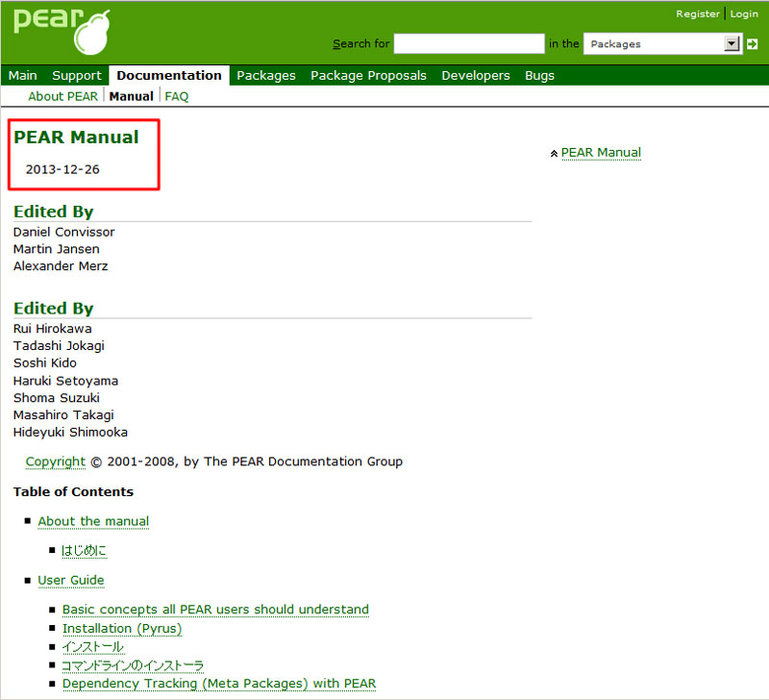Open Dependency Tracking (Meta Packages) link
The height and width of the screenshot is (700, 769).
coord(219,684)
